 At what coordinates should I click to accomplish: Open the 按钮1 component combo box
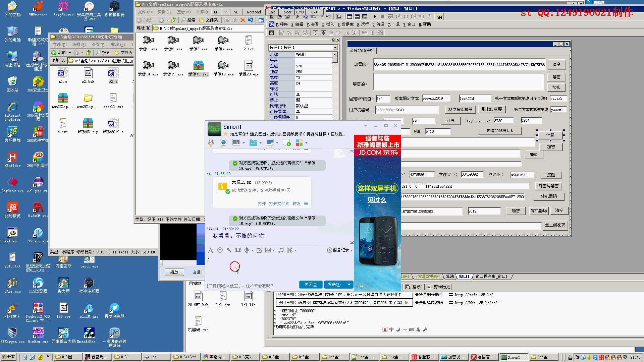(303, 48)
